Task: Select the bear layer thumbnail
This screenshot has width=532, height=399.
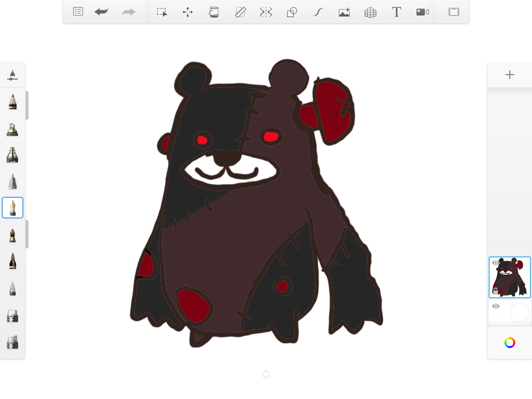Action: pos(510,277)
